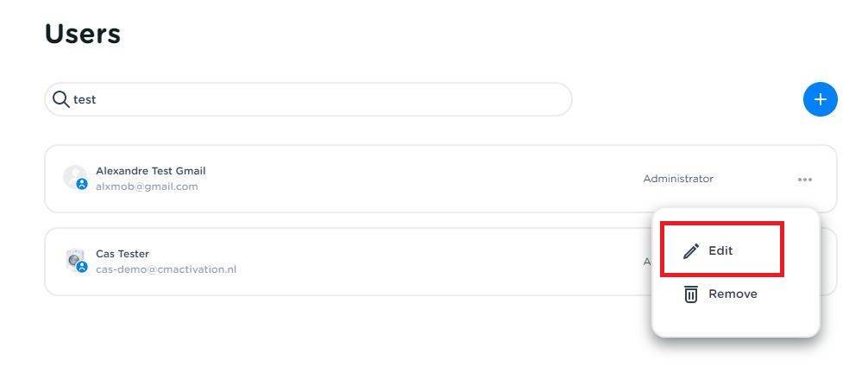Viewport: 868px width, 386px height.
Task: Click the trash can icon next to Remove
Action: click(690, 294)
